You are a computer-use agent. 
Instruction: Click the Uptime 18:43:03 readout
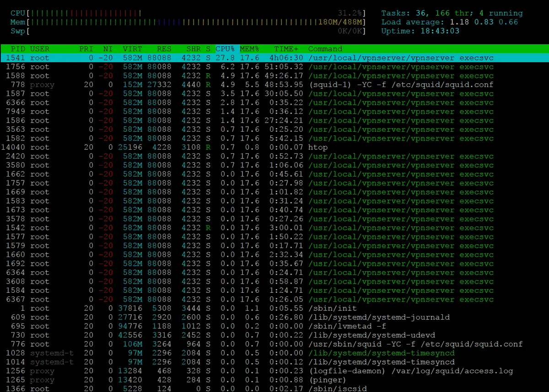[420, 31]
